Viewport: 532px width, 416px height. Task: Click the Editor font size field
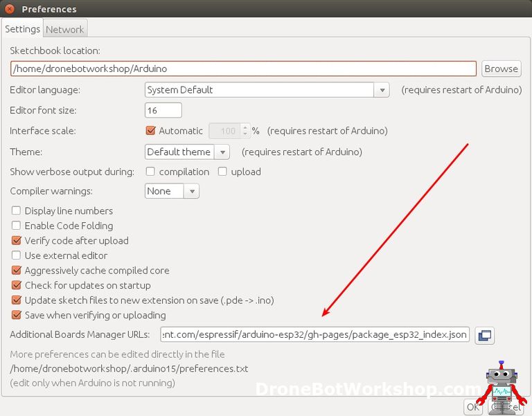tap(163, 111)
